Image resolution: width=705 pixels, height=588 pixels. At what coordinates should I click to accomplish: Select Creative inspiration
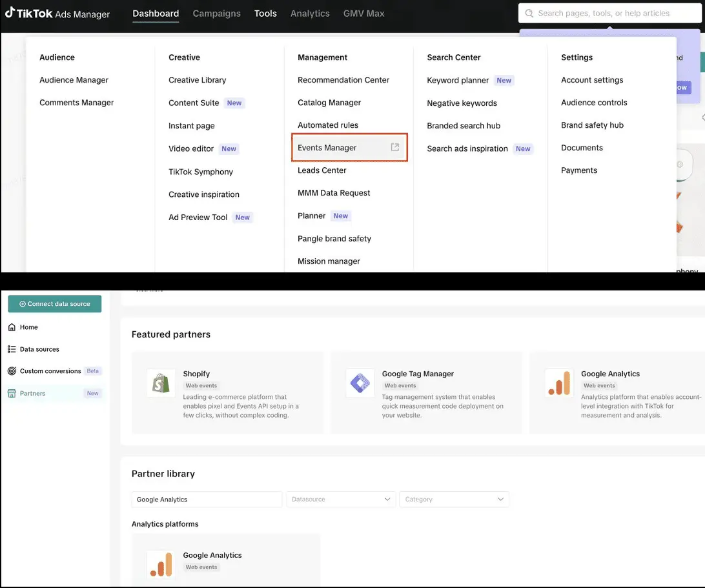pos(203,194)
